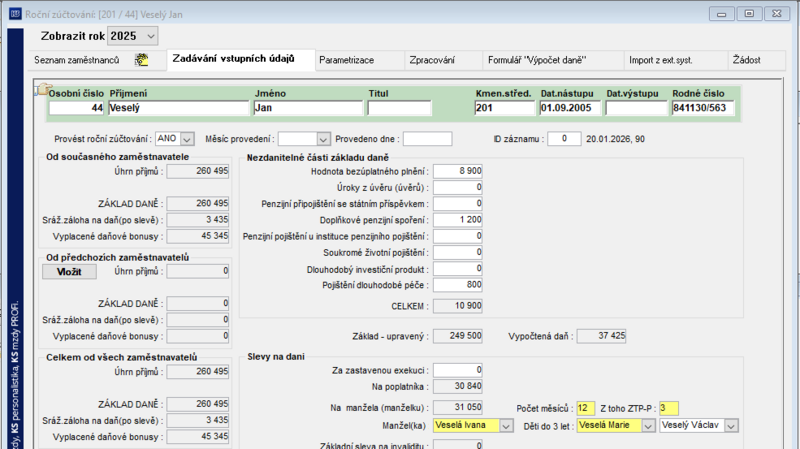Click the Vypočtená daň value 37 425
Screen dimensions: 800x449
pos(602,336)
